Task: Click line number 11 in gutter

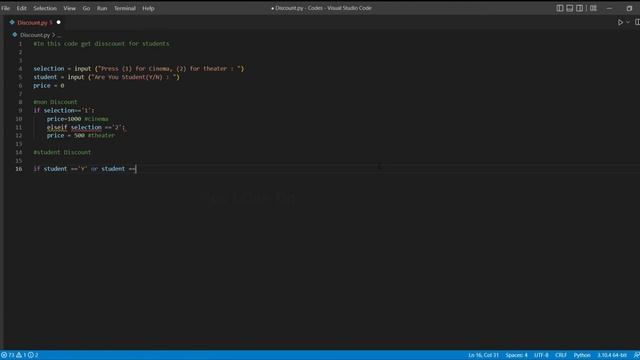Action: [x=19, y=127]
